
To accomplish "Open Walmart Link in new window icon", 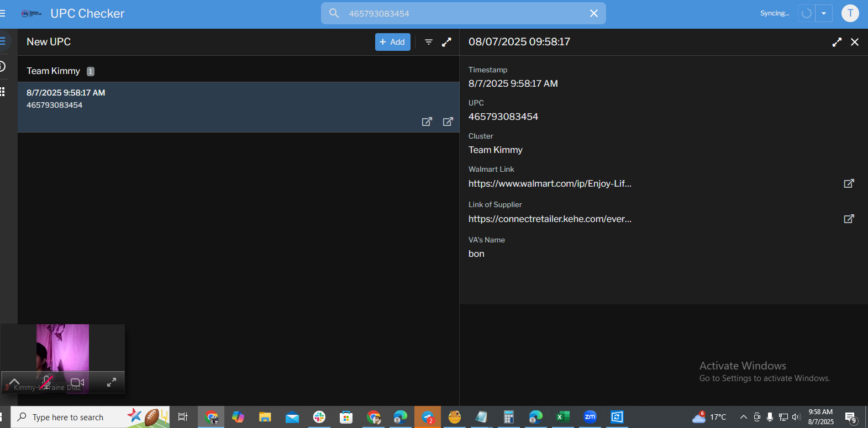I will coord(849,183).
